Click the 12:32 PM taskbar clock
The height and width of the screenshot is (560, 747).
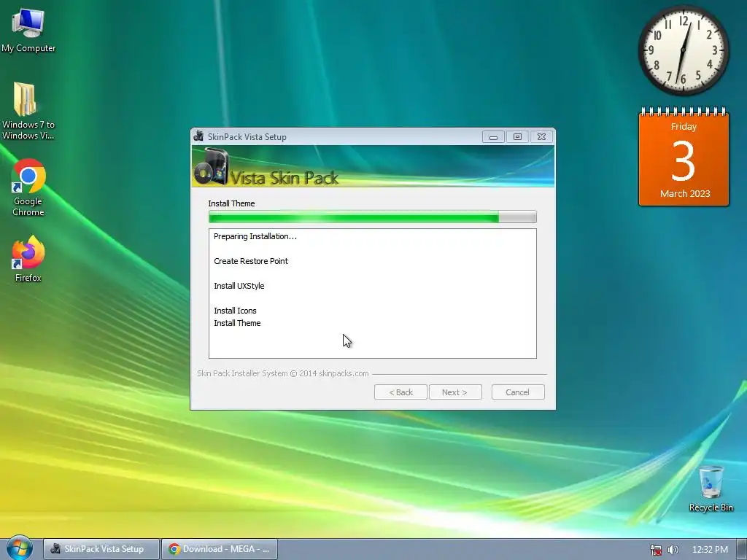(710, 550)
